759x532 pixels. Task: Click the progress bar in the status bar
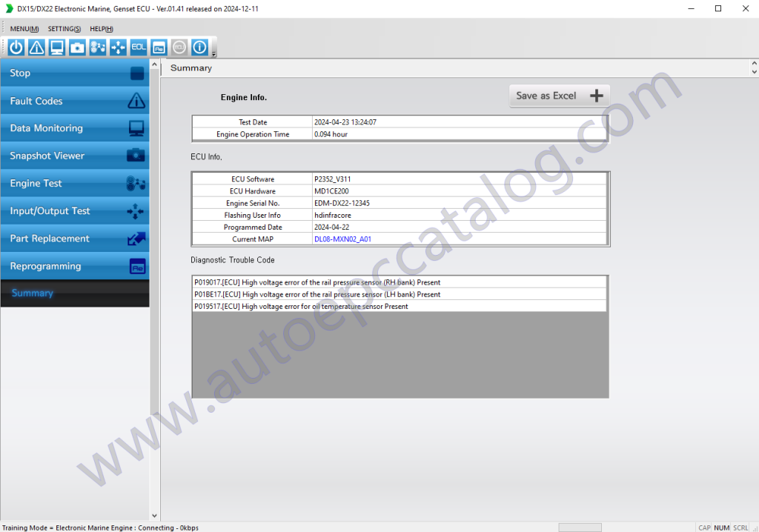(580, 527)
